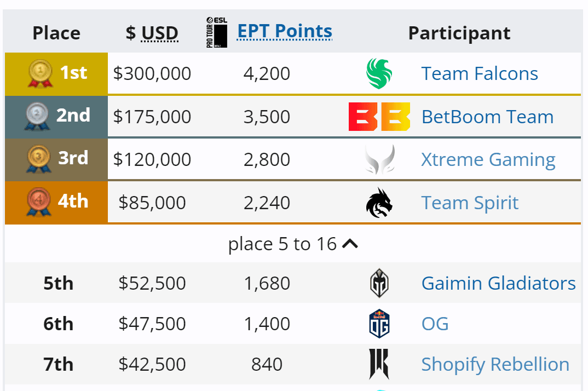Open the EPT Points link
Viewport: 588px width, 391px height.
coord(285,31)
